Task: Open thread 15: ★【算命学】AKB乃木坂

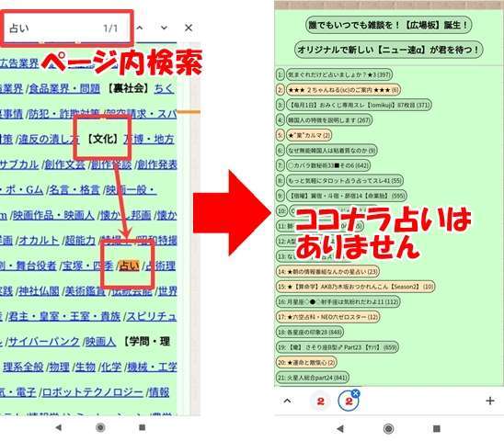Action: (355, 287)
